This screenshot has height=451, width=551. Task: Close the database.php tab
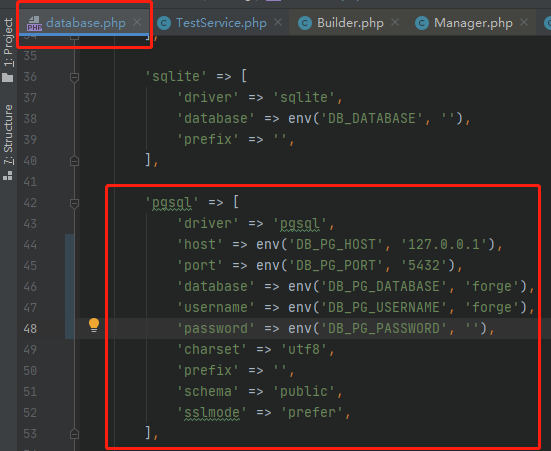[x=137, y=22]
